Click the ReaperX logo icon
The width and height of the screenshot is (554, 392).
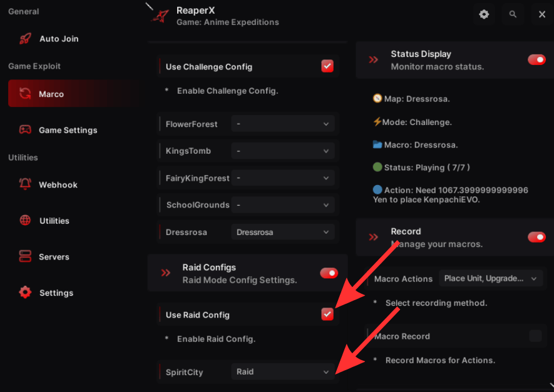point(160,16)
